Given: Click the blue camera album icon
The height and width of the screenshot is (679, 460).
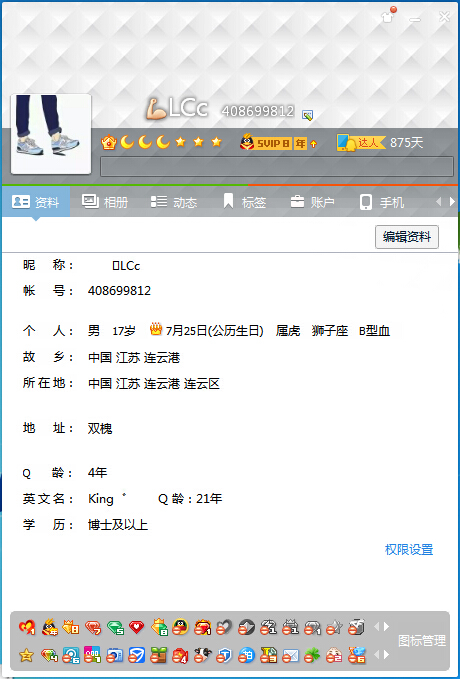Looking at the screenshot, I should (114, 656).
